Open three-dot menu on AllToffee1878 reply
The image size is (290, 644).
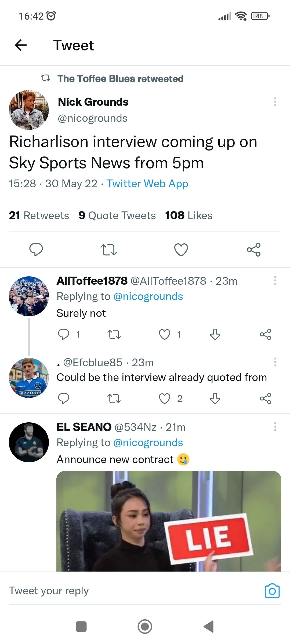[275, 280]
